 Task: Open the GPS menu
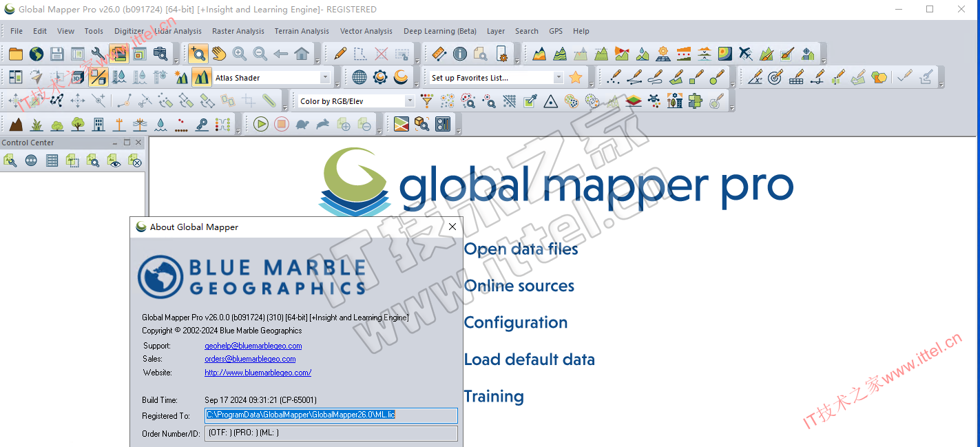(x=556, y=31)
